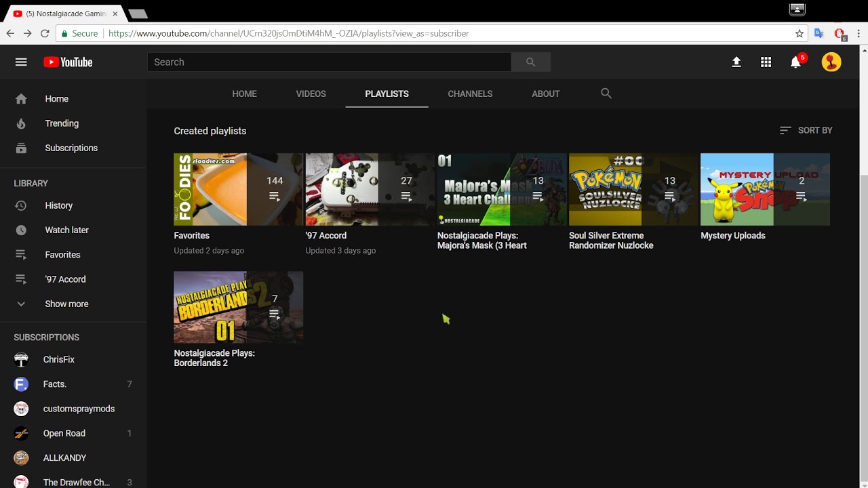Click the Google Translate extension icon
Viewport: 868px width, 488px height.
click(x=819, y=33)
